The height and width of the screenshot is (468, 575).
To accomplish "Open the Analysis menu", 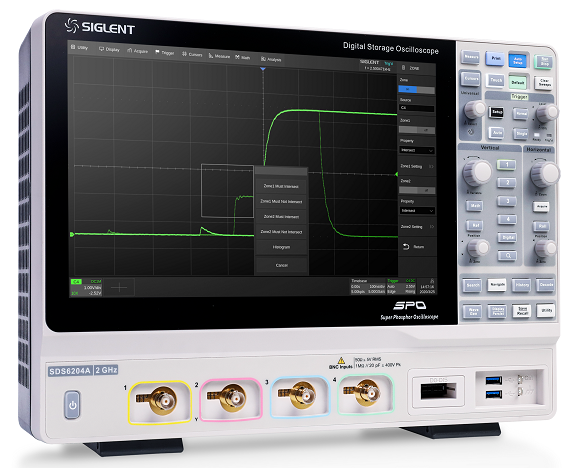I will (271, 59).
